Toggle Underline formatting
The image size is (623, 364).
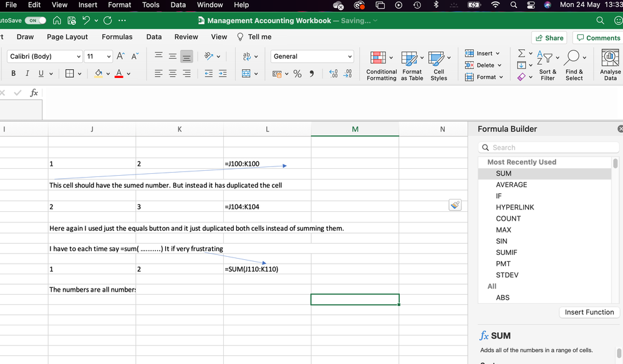(41, 74)
